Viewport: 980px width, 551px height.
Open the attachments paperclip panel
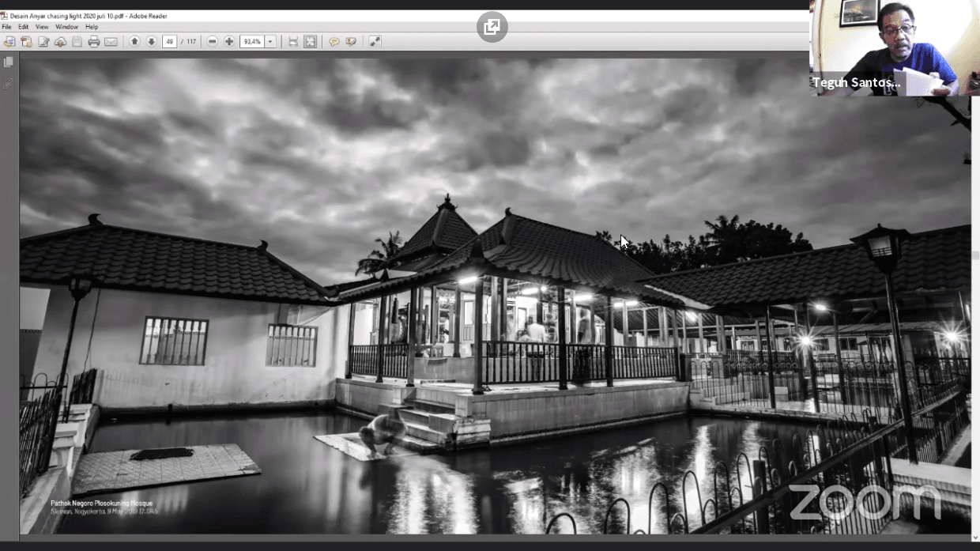9,83
